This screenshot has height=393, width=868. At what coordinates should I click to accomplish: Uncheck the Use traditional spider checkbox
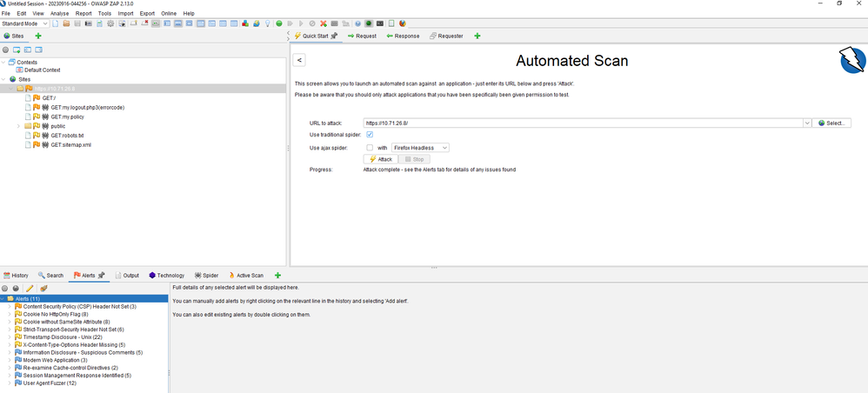[x=370, y=135]
